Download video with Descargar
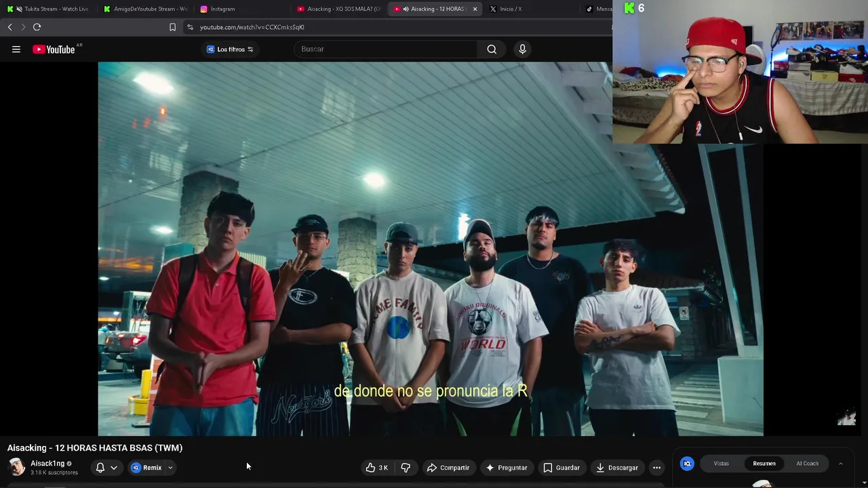Screen dimensions: 868x488 616,468
